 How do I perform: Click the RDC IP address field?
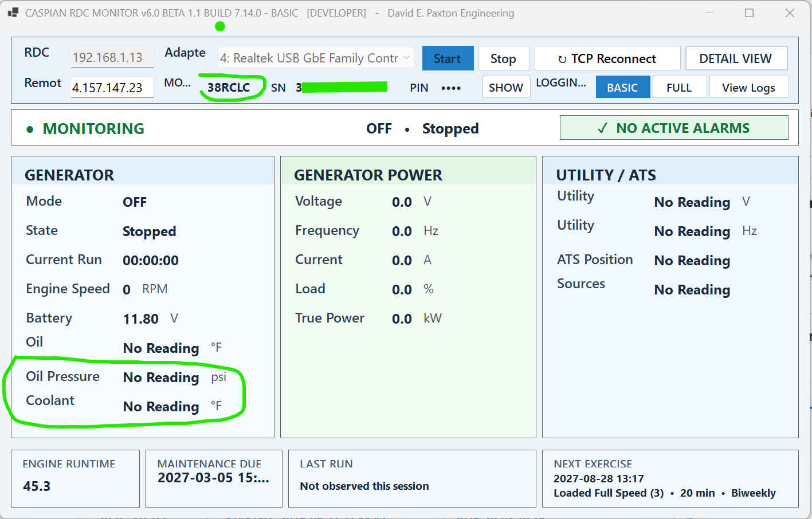[112, 57]
